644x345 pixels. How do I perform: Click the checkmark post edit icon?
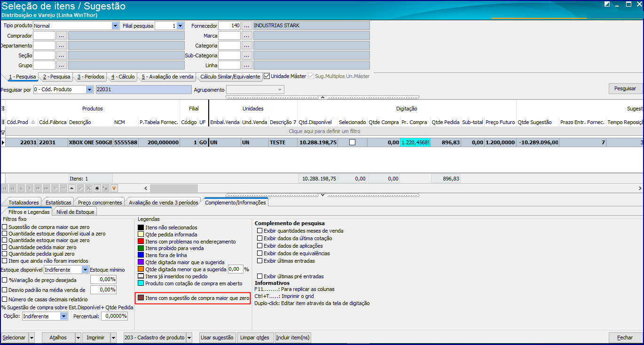click(80, 188)
